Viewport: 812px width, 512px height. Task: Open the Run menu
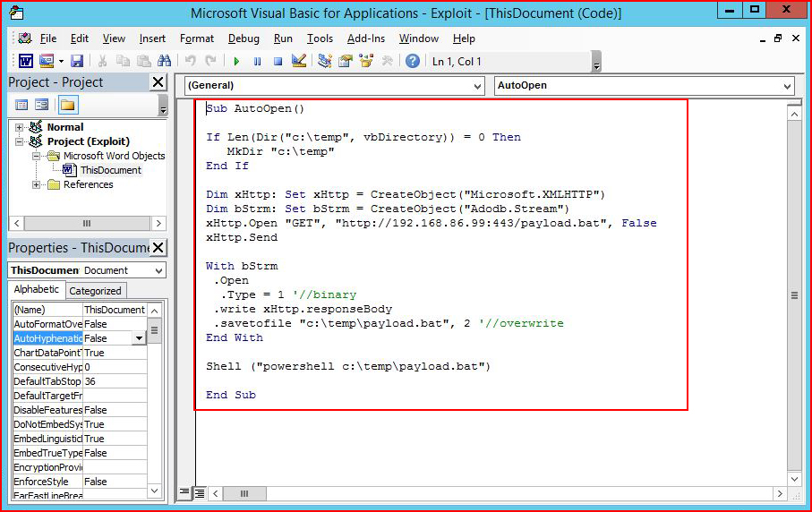click(283, 38)
